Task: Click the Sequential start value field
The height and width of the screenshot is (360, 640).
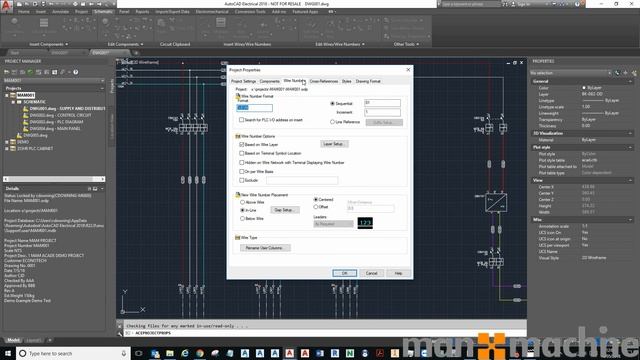Action: point(382,103)
